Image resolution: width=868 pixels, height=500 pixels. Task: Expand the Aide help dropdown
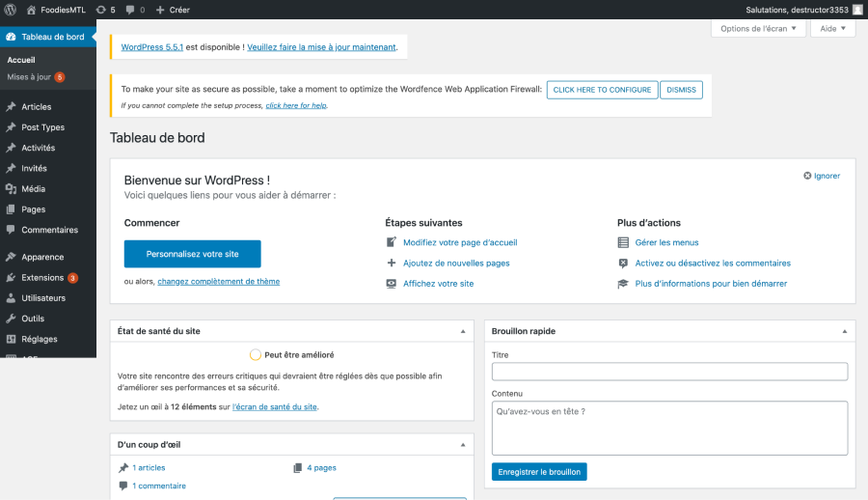[x=833, y=29]
